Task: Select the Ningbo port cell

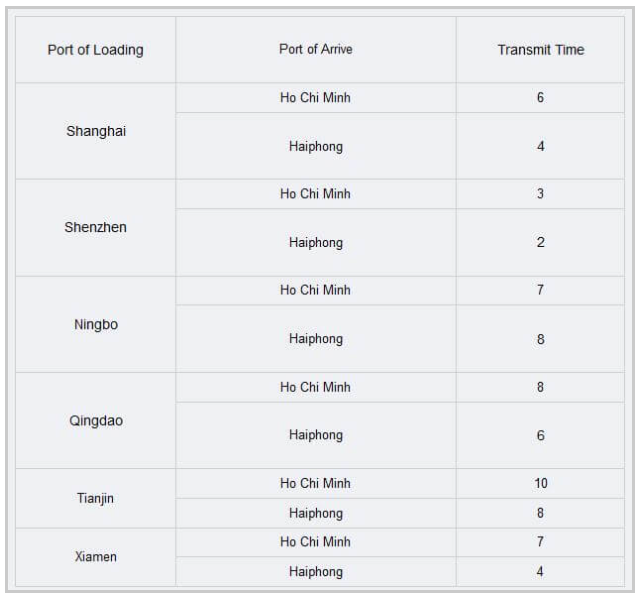Action: pyautogui.click(x=95, y=324)
